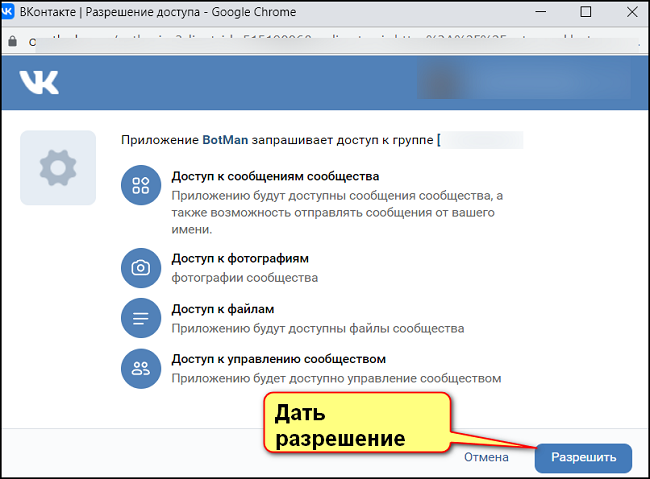Maximize the Chrome window
The width and height of the screenshot is (650, 479).
585,12
